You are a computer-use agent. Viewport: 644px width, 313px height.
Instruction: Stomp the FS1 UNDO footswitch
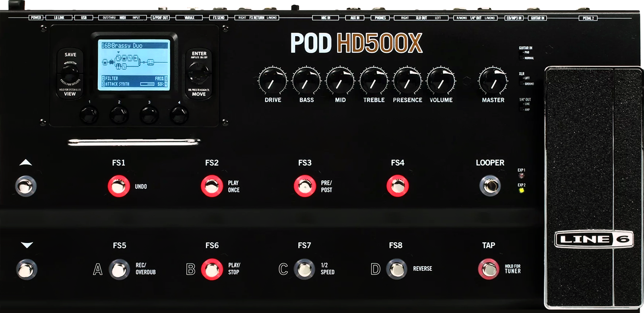pos(119,186)
